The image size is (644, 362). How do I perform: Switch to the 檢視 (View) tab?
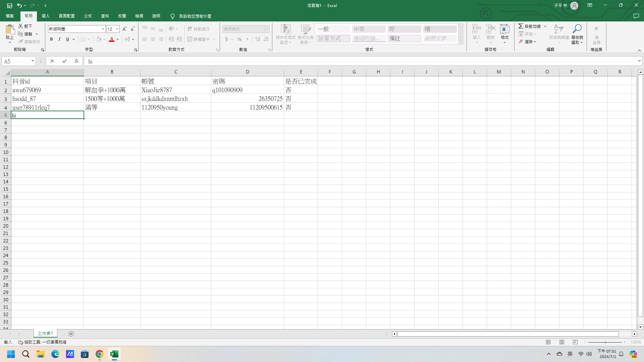point(139,16)
